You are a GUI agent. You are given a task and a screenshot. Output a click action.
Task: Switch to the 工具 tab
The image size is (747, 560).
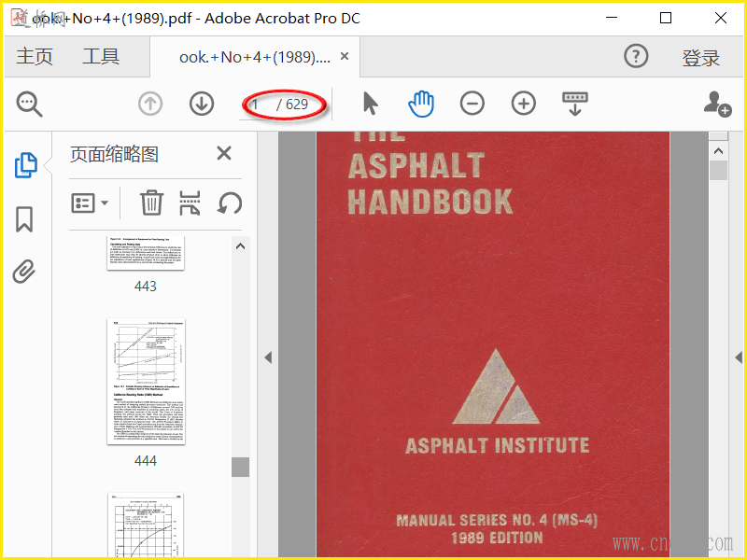tap(101, 57)
